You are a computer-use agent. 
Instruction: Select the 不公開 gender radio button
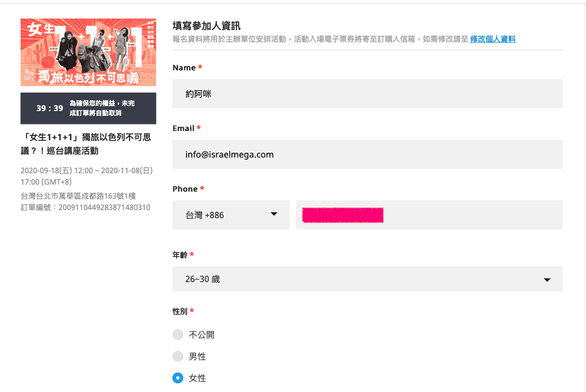tap(178, 335)
